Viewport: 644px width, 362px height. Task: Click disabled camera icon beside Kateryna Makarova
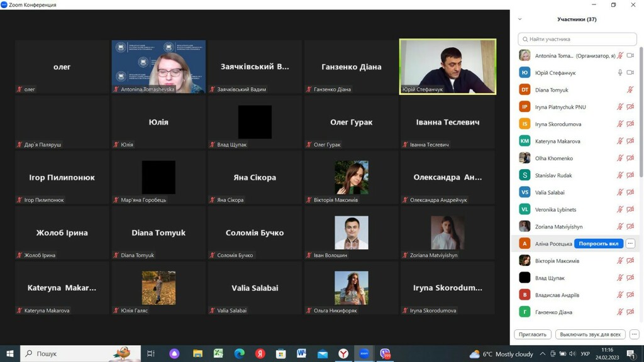[630, 141]
